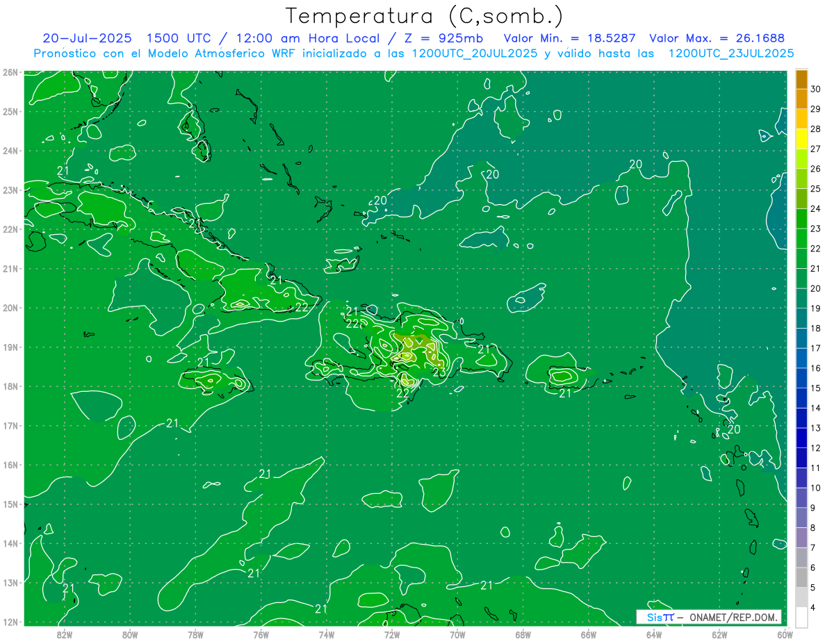Click legend value 11
834x644 pixels.
tap(816, 468)
